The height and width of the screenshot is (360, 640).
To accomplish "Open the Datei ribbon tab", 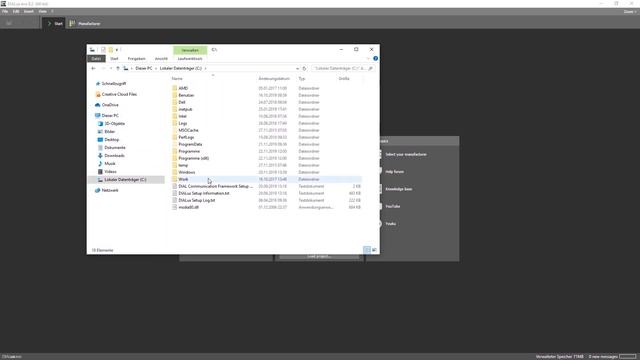I will click(96, 59).
